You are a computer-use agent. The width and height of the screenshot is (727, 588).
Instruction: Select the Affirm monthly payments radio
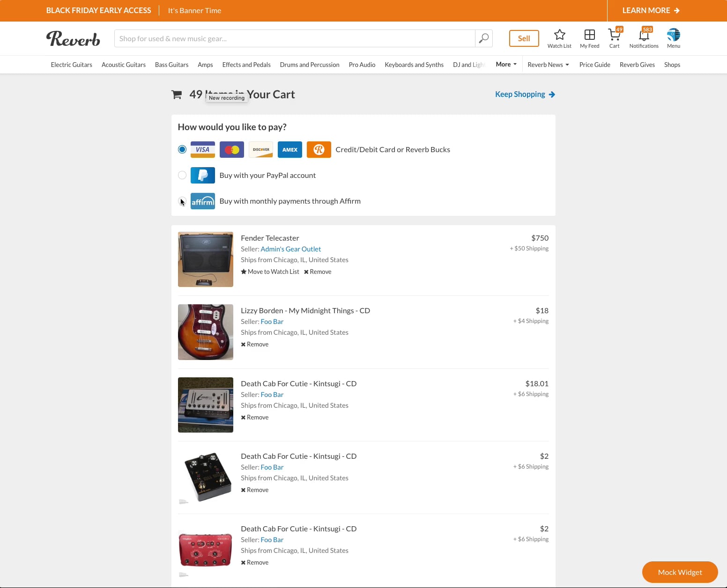pyautogui.click(x=182, y=201)
